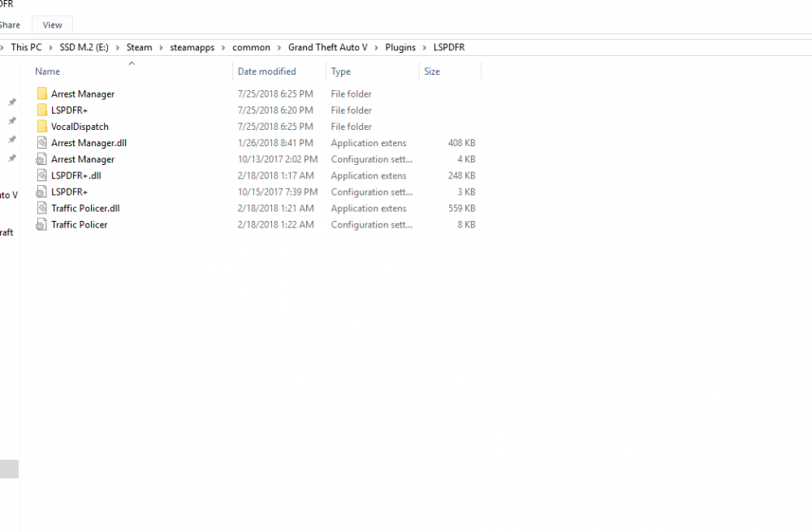The height and width of the screenshot is (532, 812).
Task: Click the '408 KB' size cell
Action: [461, 143]
